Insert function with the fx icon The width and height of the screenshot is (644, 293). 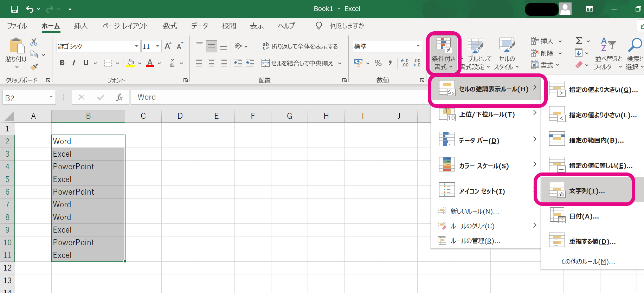[x=119, y=97]
